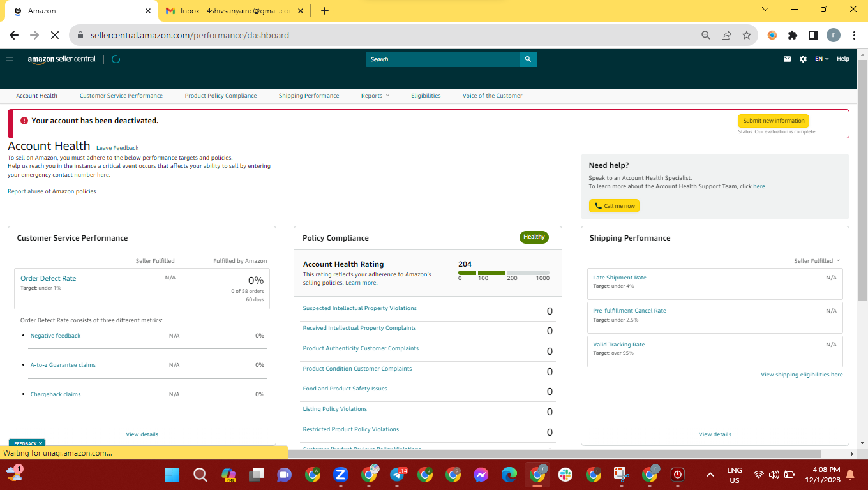Open the Eligibilities tab
Viewport: 868px width, 490px height.
pyautogui.click(x=426, y=96)
